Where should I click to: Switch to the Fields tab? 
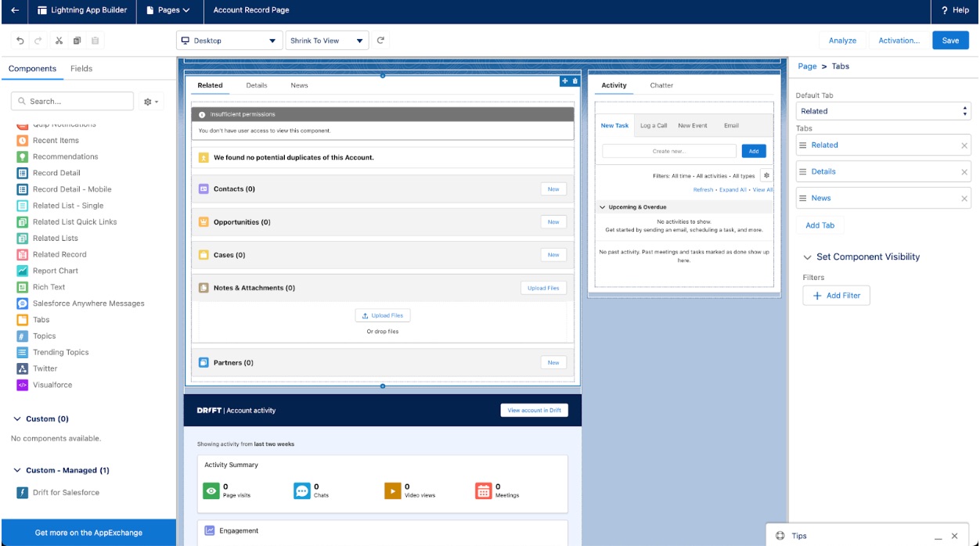[81, 69]
